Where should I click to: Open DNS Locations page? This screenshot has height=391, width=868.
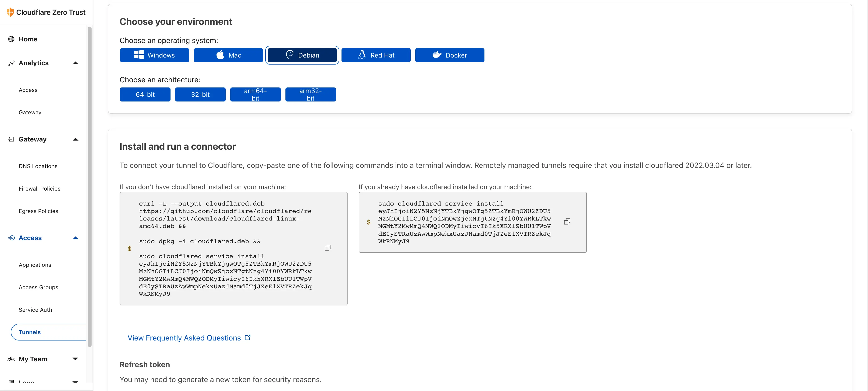point(38,166)
